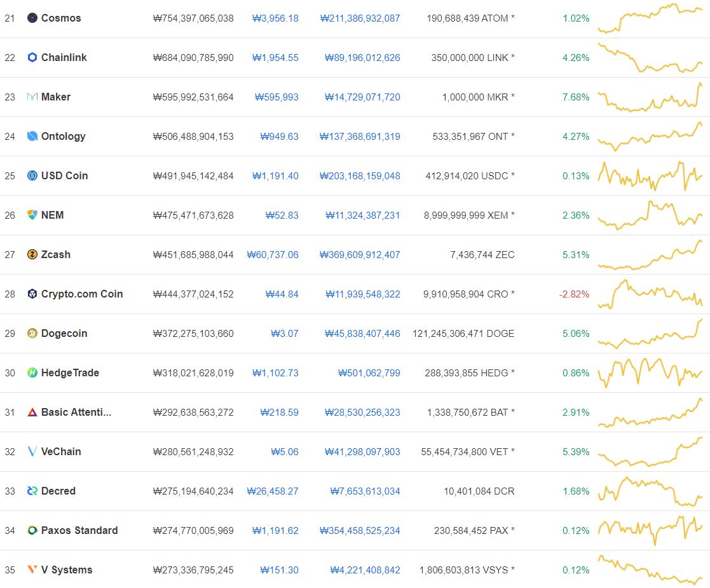The width and height of the screenshot is (710, 588).
Task: Click the Chainlink hexagon logo icon
Action: click(x=32, y=58)
